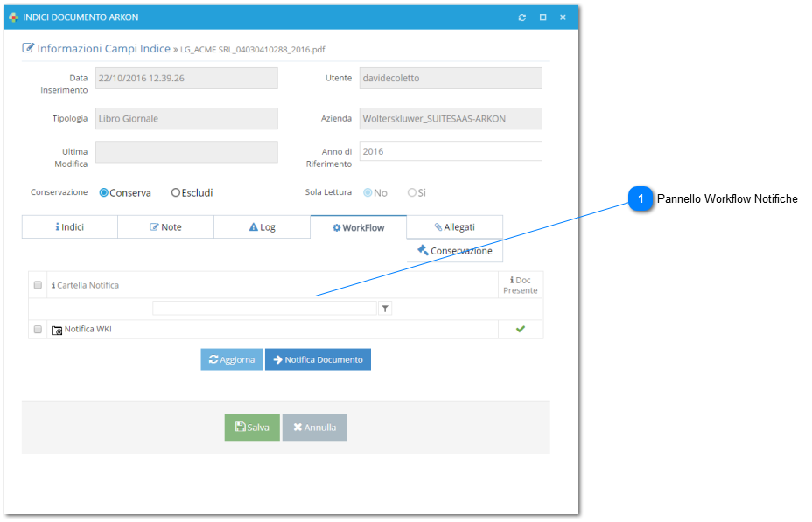Viewport: 812px width, 522px height.
Task: Click the Data Inserimento field
Action: pos(186,78)
